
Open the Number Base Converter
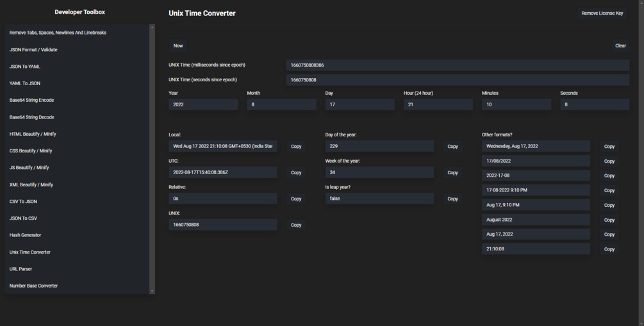tap(33, 286)
